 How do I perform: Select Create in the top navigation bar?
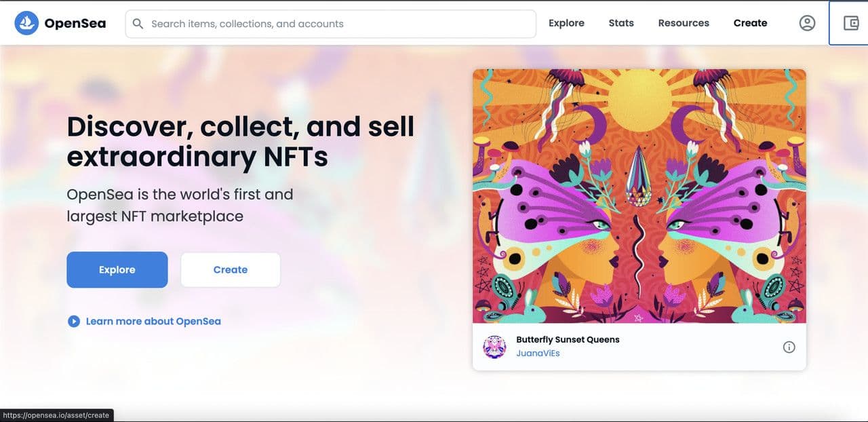click(750, 23)
